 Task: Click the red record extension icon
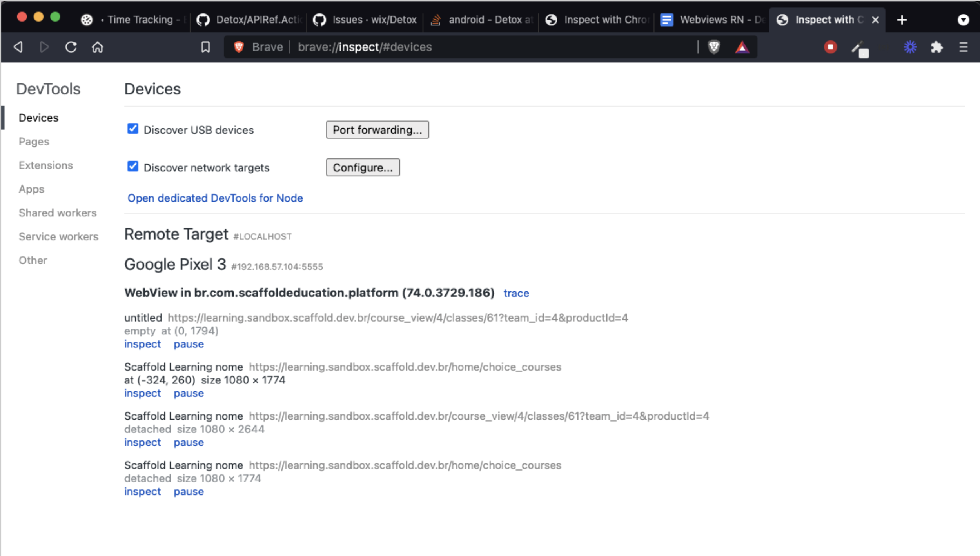(830, 47)
